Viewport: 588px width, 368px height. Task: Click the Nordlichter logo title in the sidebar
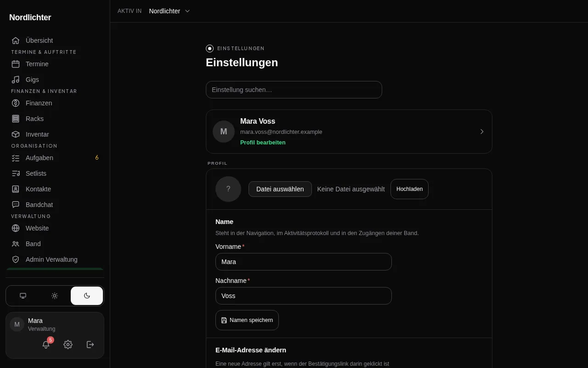30,17
